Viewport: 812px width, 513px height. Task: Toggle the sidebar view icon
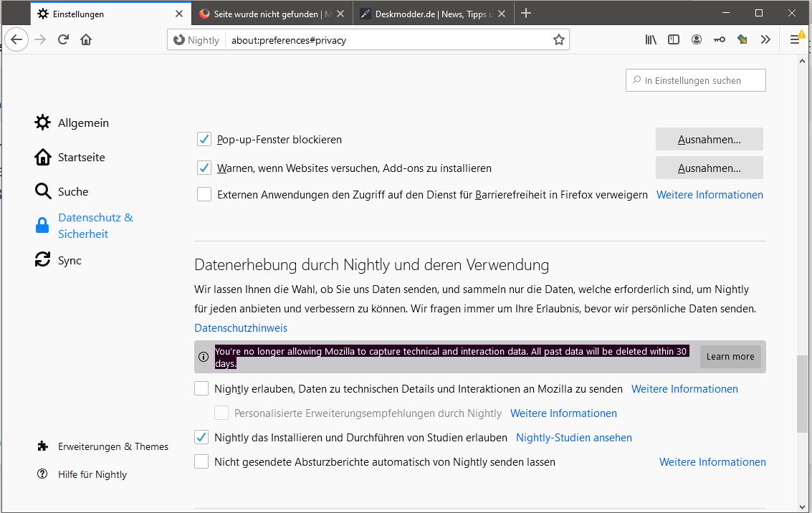pyautogui.click(x=674, y=39)
